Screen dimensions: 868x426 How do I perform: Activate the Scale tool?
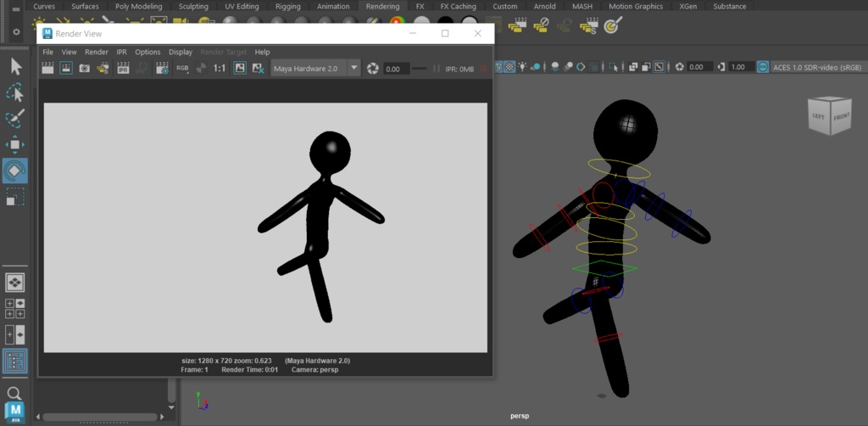(x=15, y=197)
